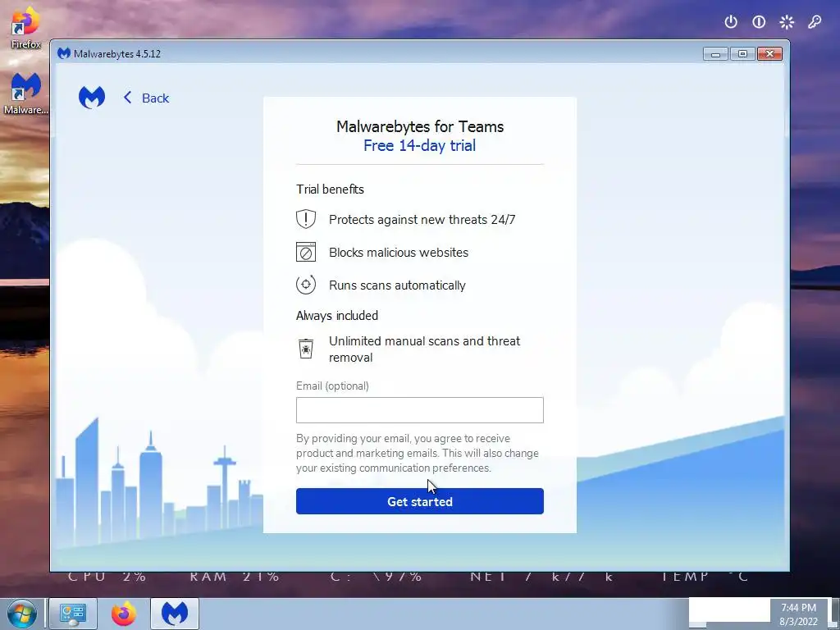
Task: Click Firefox in the taskbar
Action: pyautogui.click(x=123, y=614)
